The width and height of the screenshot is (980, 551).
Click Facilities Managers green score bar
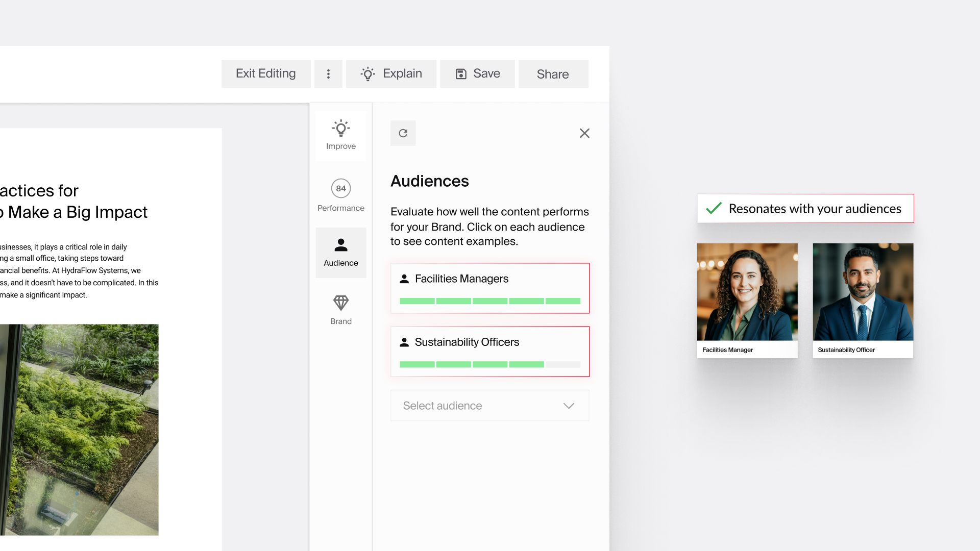[x=490, y=301]
